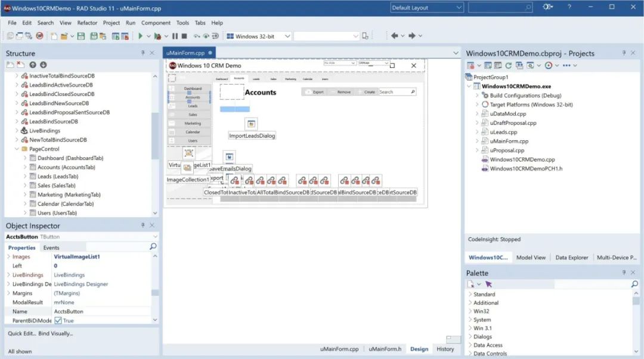Click the Refresh icon in the Projects toolbar
Viewport: 644px width, 359px height.
coord(509,66)
